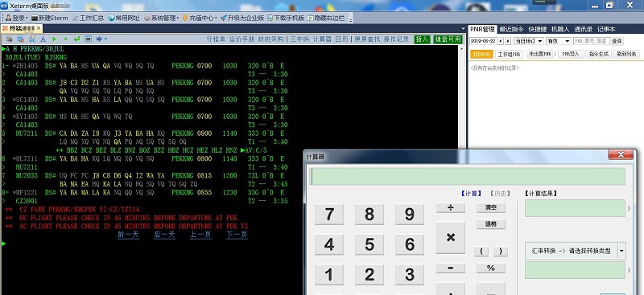
Task: Go to next date with right arrow
Action: pos(508,41)
